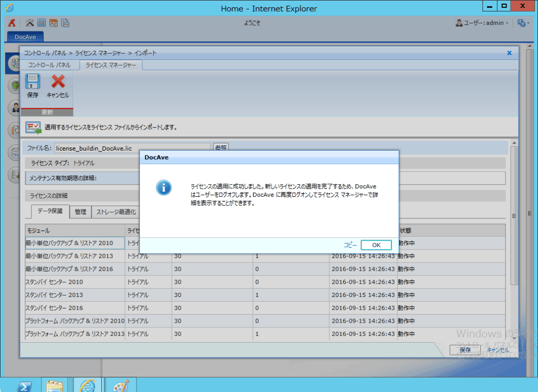Select the 最小単位バックアップ & リストア 2016 row
The height and width of the screenshot is (392, 538).
(265, 269)
